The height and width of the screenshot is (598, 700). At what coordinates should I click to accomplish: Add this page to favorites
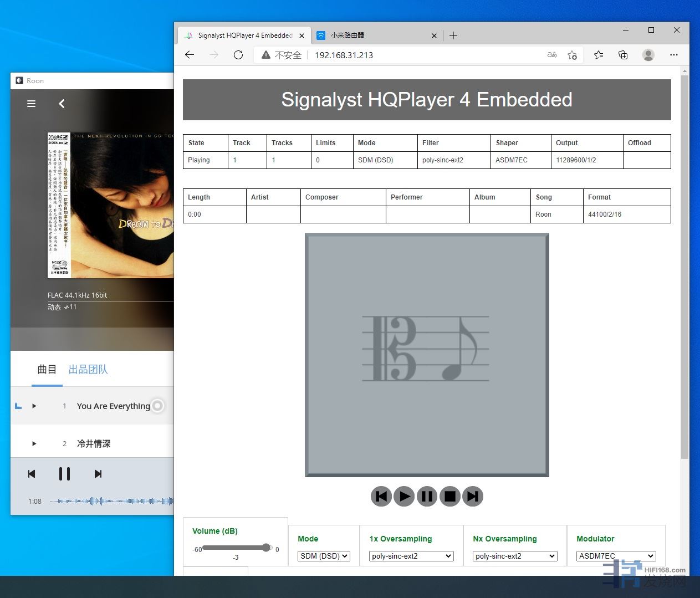[572, 55]
